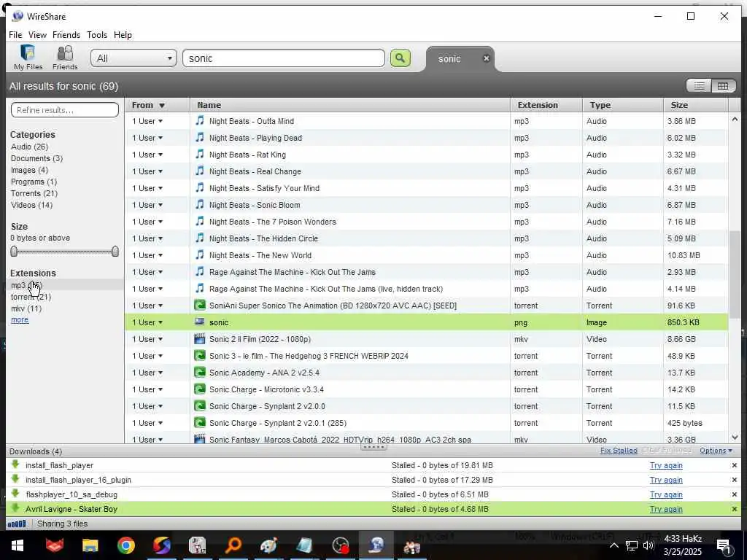747x560 pixels.
Task: Open the Friends toolbar icon
Action: coord(65,58)
